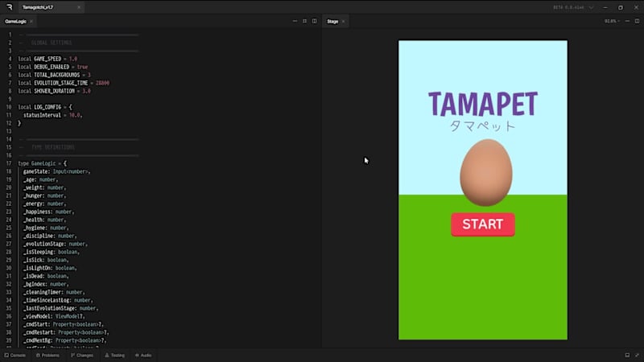
Task: Open the Changes panel tab
Action: (82, 356)
